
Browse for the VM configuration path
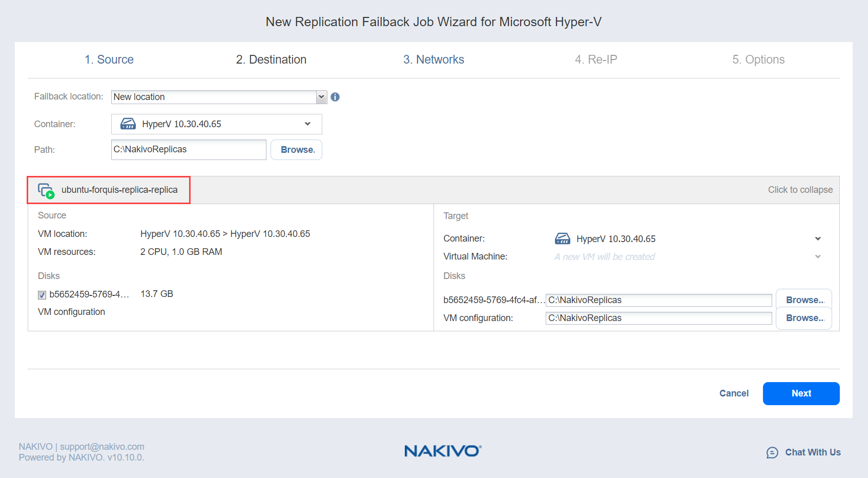(803, 318)
